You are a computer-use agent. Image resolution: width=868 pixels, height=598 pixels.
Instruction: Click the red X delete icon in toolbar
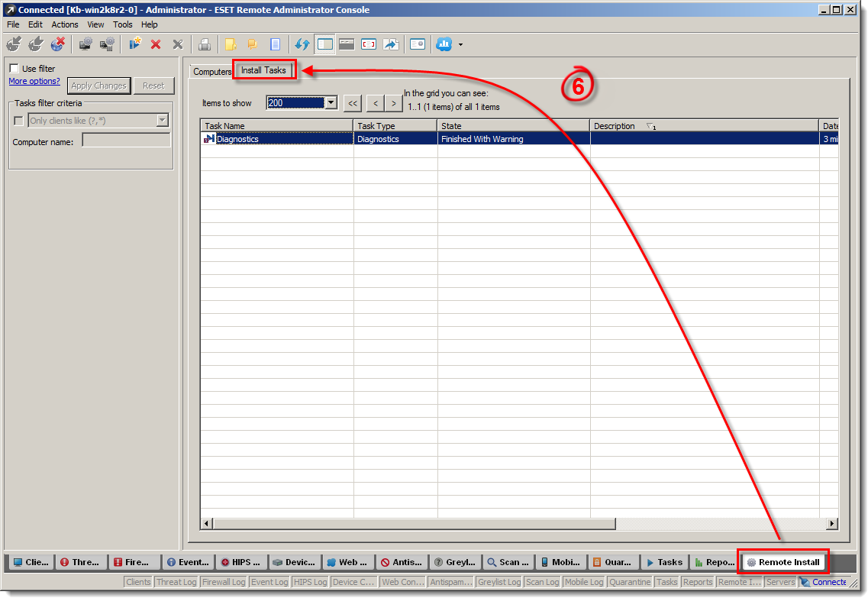[156, 44]
